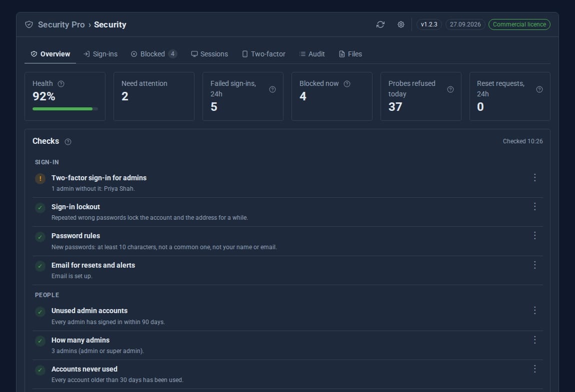Click the help icon for Failed sign-ins
The width and height of the screenshot is (575, 392).
pyautogui.click(x=272, y=89)
